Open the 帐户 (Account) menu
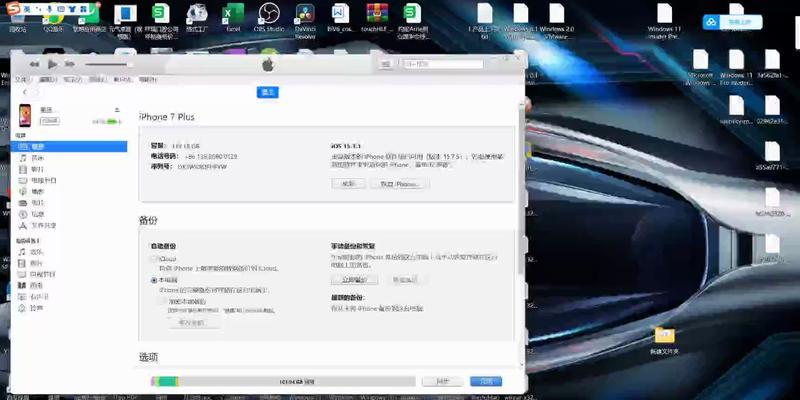800x400 pixels. 122,80
